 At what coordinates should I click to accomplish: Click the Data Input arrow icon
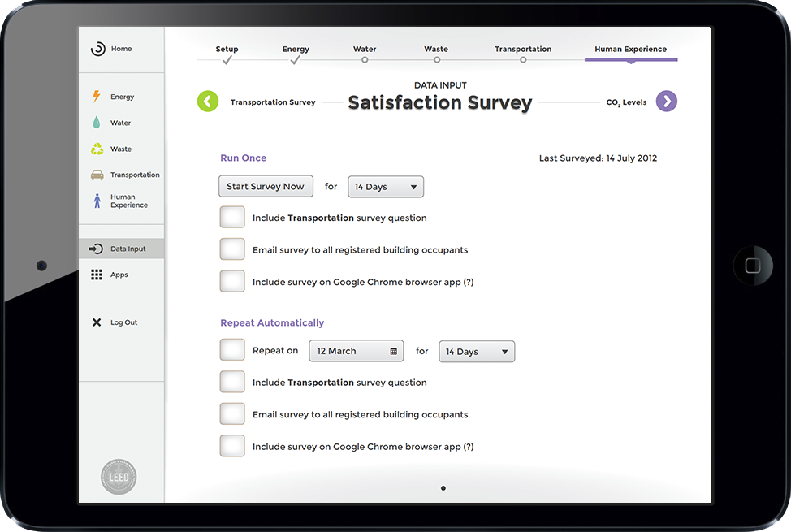[x=96, y=249]
